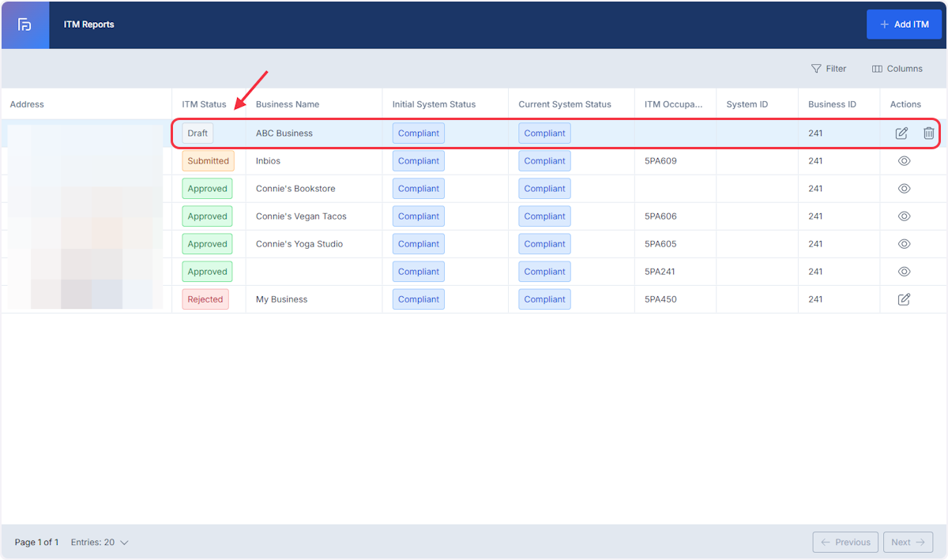The image size is (948, 560).
Task: View Connie's Bookstore report with eye icon
Action: pyautogui.click(x=905, y=189)
